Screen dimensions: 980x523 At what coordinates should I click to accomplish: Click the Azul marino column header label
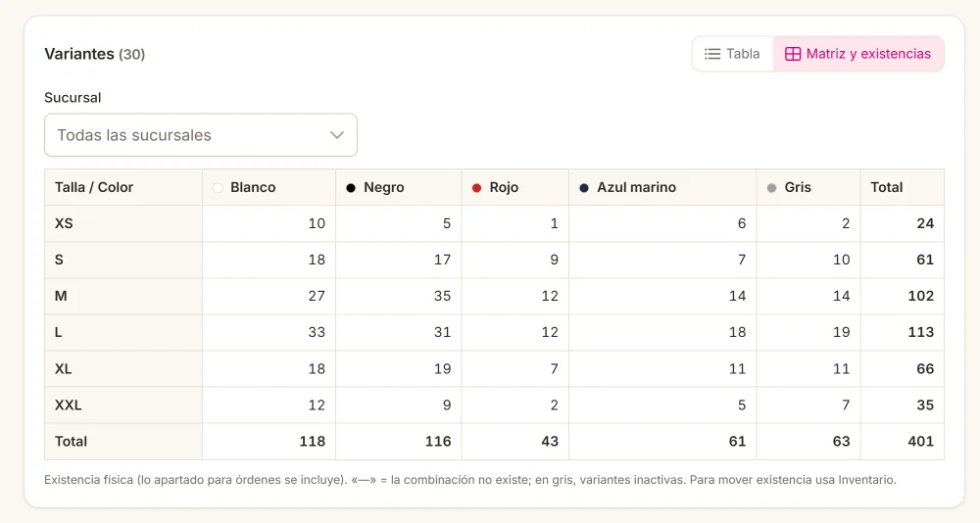(636, 187)
